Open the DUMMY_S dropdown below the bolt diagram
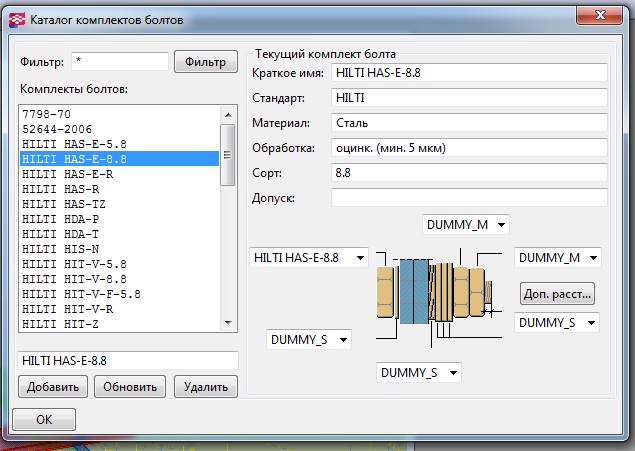 [420, 373]
